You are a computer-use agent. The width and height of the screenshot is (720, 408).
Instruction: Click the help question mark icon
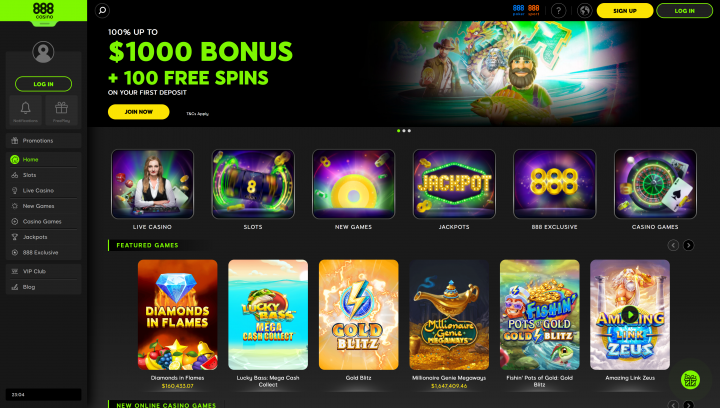[x=558, y=10]
